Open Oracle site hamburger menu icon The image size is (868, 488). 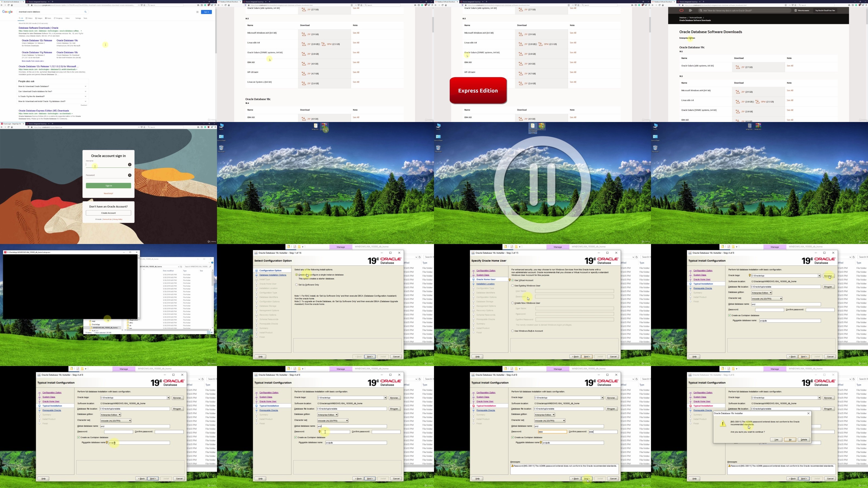click(x=690, y=11)
